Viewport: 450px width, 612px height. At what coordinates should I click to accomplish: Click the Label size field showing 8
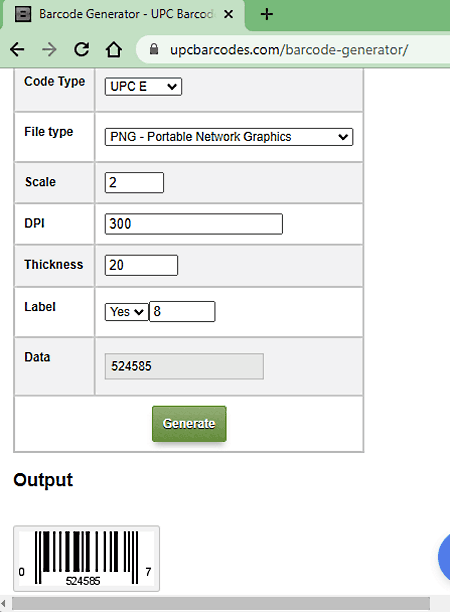pos(182,311)
